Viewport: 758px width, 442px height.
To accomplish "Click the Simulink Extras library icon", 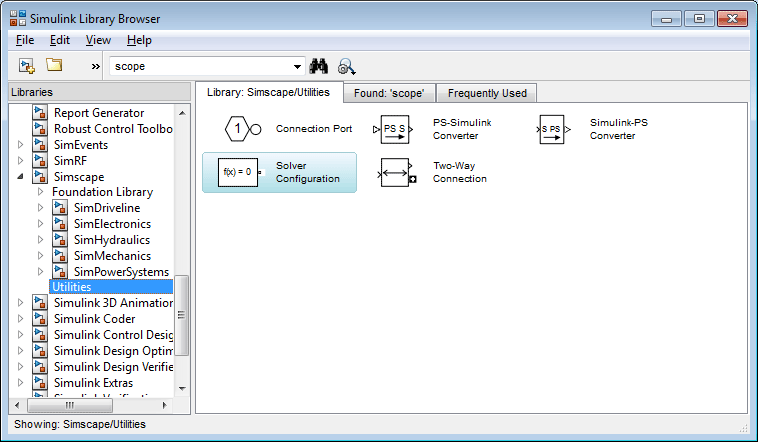I will (x=40, y=383).
